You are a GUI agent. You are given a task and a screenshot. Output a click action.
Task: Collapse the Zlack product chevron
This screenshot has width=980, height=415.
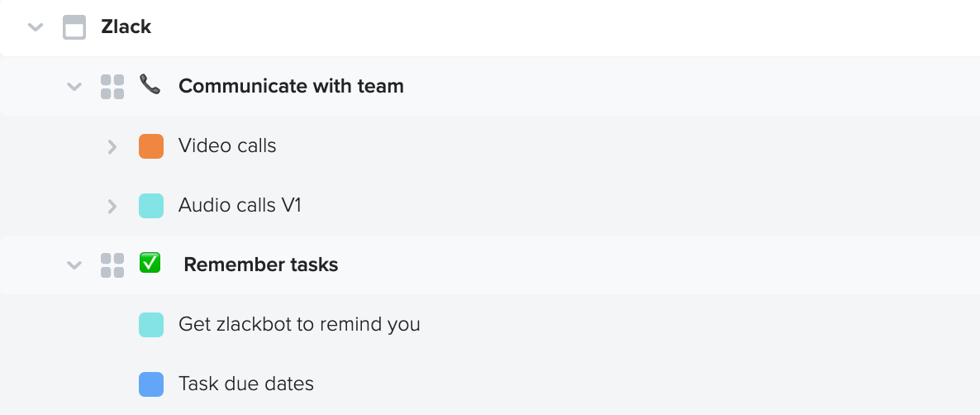pyautogui.click(x=36, y=27)
